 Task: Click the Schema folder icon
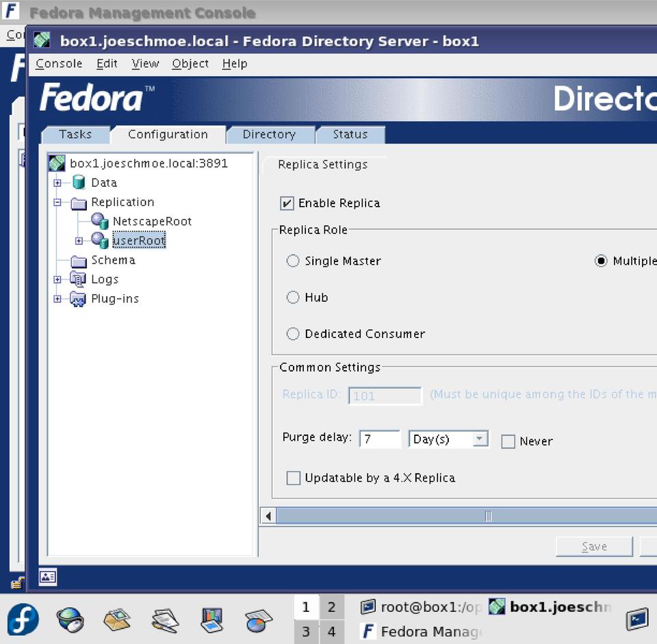pos(78,261)
